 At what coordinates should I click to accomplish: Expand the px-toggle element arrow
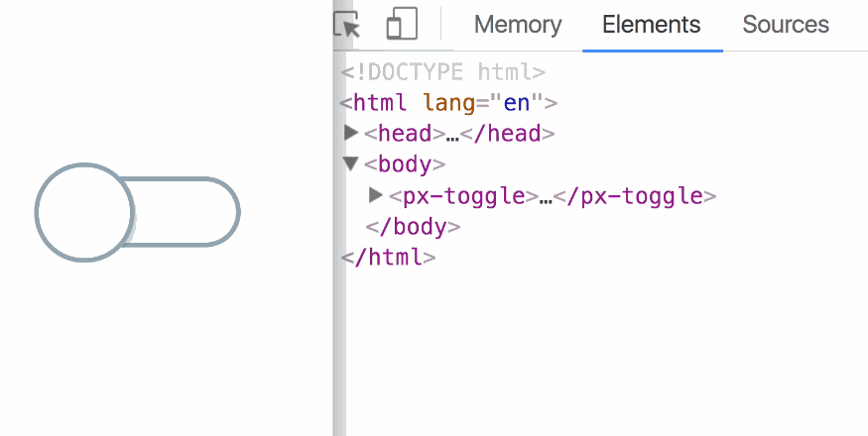tap(376, 195)
